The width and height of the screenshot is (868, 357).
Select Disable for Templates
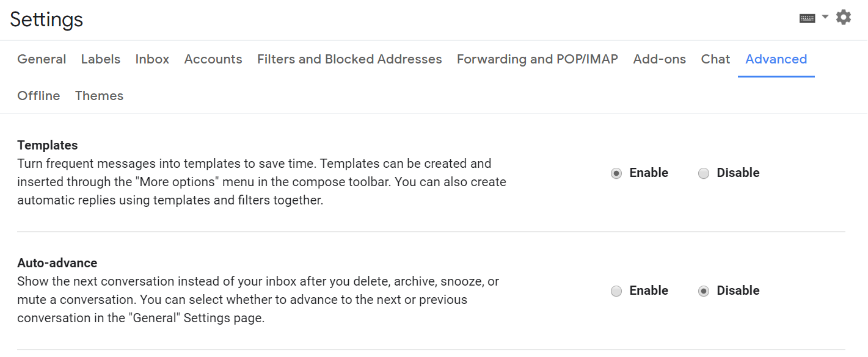pyautogui.click(x=704, y=173)
